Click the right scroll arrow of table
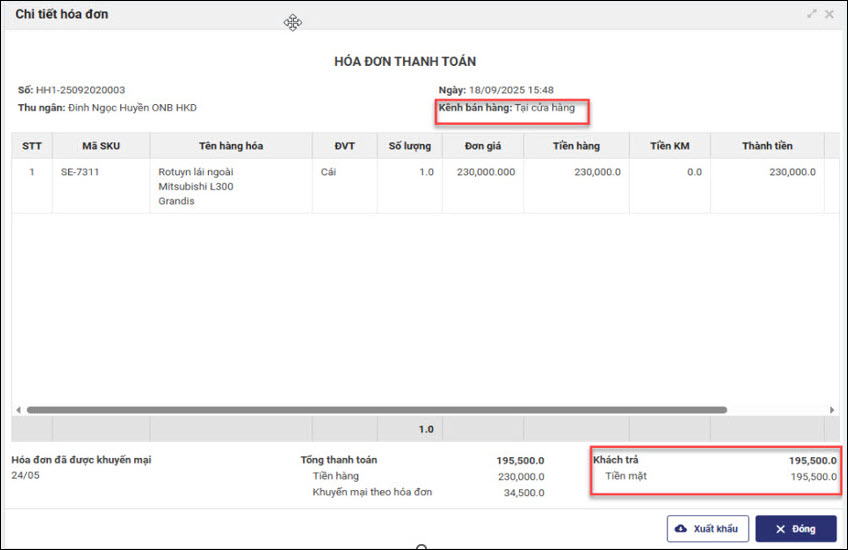848x550 pixels. click(x=832, y=410)
